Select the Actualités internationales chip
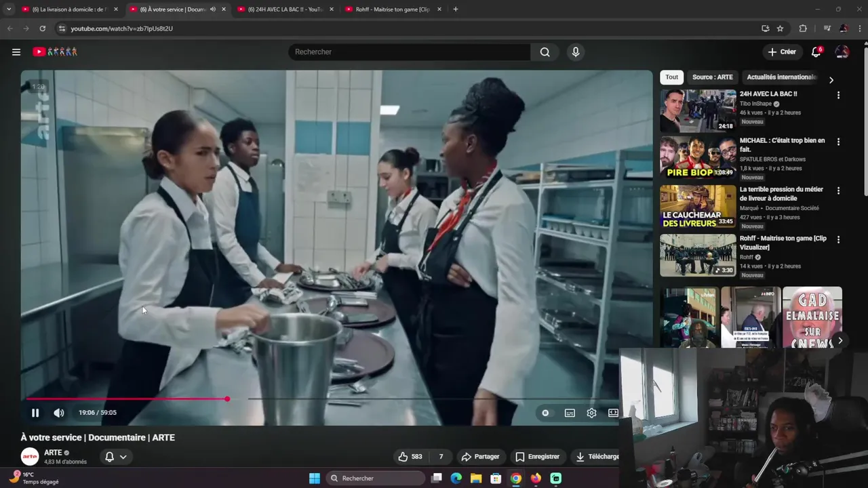The image size is (868, 488). click(x=782, y=77)
